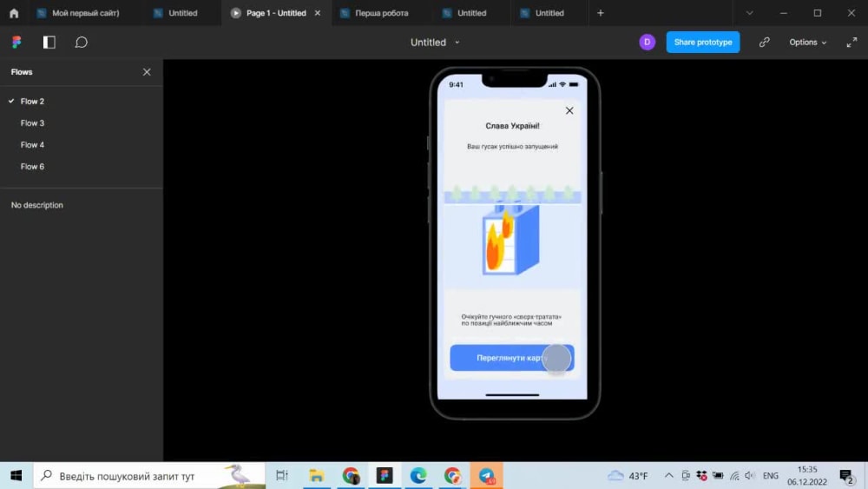Copy the prototype link icon

[765, 42]
